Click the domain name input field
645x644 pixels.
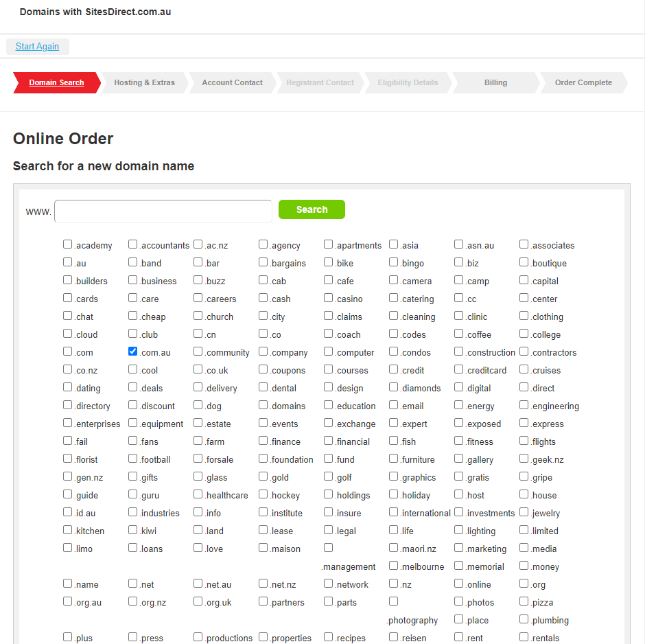(x=163, y=211)
